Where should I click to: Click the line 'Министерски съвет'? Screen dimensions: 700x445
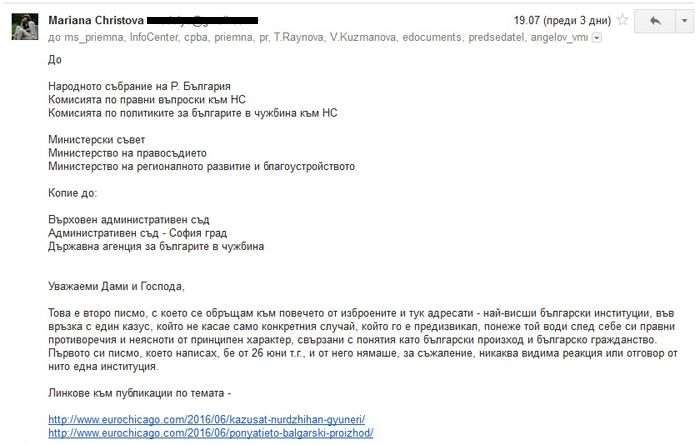[x=96, y=139]
